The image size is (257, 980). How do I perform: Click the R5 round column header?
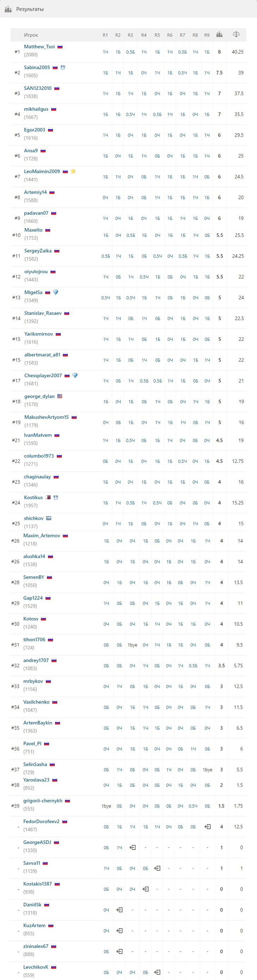157,35
